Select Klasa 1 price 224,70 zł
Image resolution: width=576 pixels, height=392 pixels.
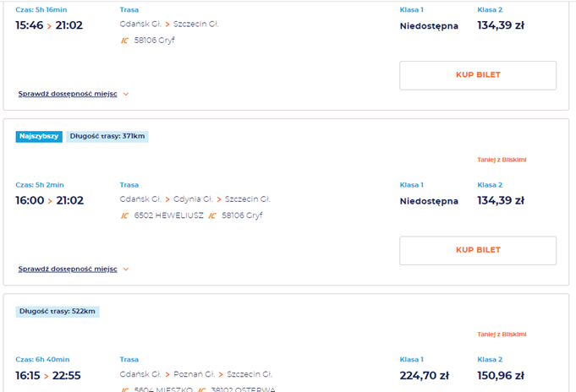(425, 375)
